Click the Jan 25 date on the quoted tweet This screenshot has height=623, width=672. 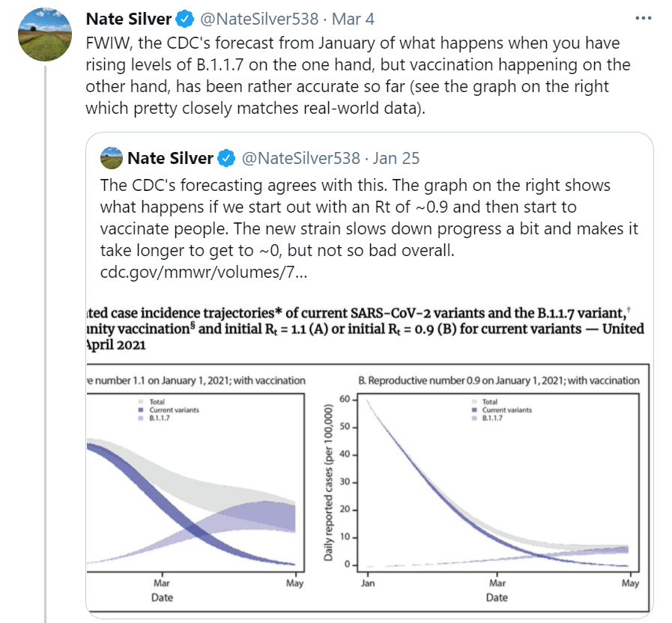396,159
